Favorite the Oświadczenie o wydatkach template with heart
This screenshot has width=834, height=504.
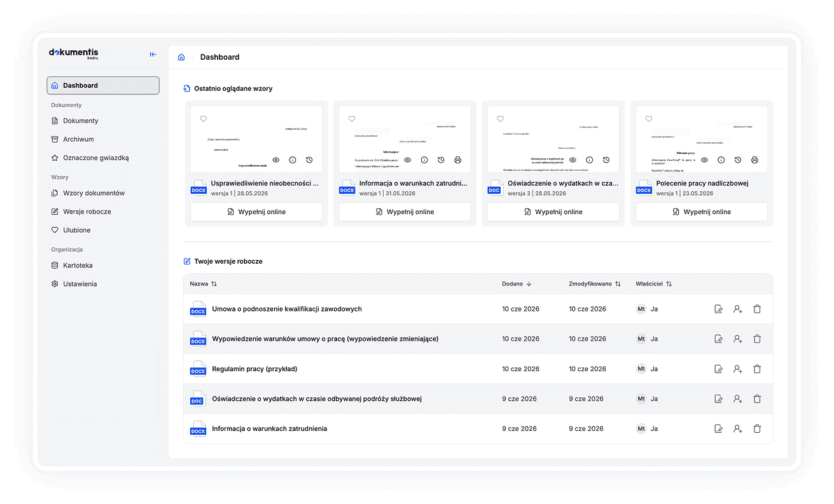coord(500,119)
